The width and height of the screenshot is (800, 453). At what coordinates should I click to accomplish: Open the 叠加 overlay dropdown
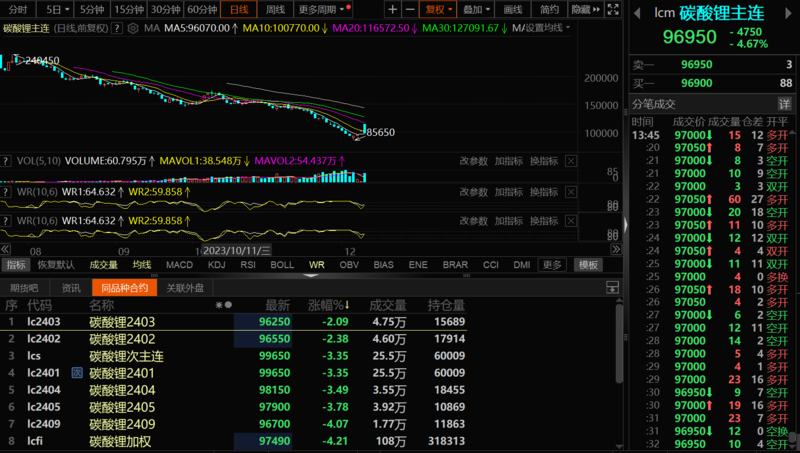(476, 9)
